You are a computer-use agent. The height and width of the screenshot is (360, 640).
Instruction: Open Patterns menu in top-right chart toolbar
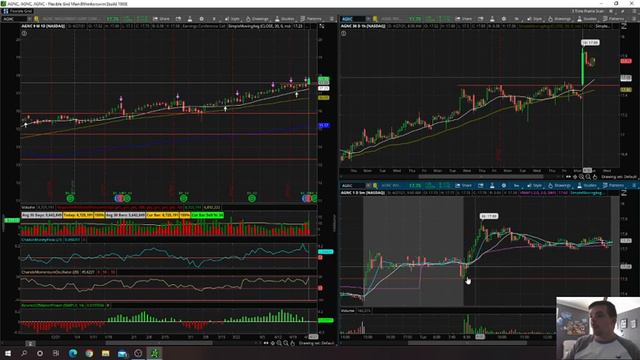[x=613, y=19]
